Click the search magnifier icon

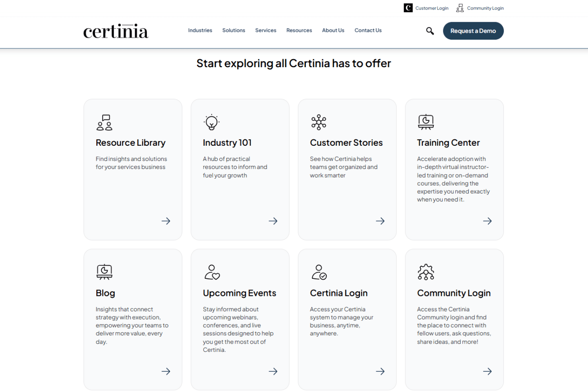pos(430,31)
